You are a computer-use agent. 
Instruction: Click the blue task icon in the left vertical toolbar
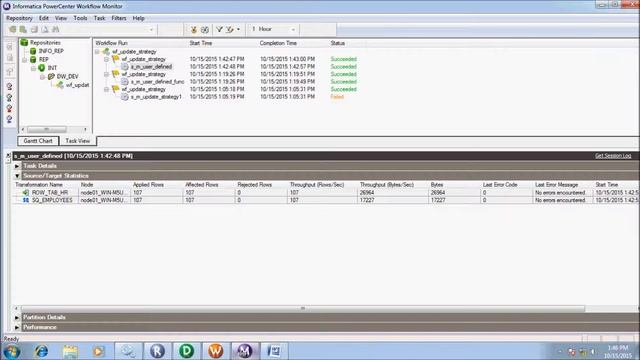coord(9,119)
